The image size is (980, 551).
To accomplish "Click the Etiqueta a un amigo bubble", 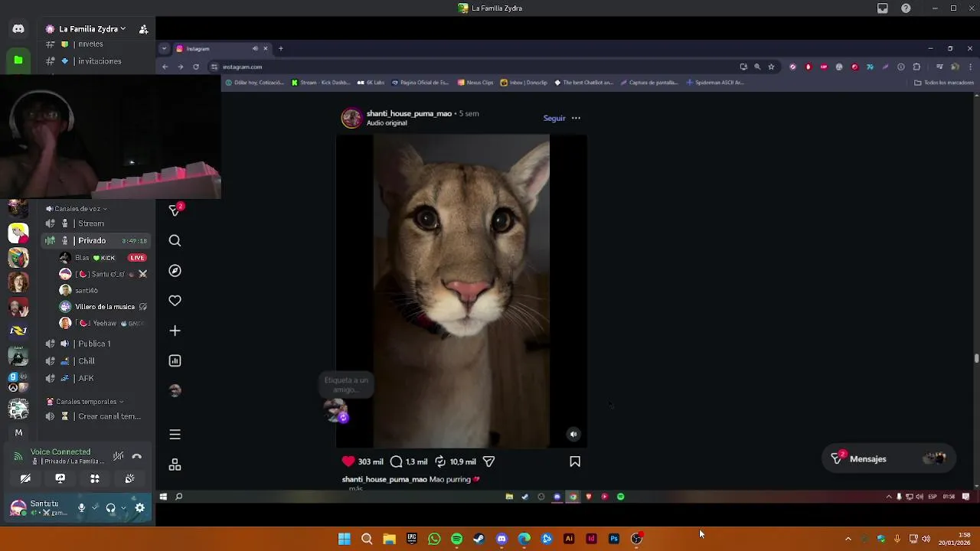I will click(346, 385).
